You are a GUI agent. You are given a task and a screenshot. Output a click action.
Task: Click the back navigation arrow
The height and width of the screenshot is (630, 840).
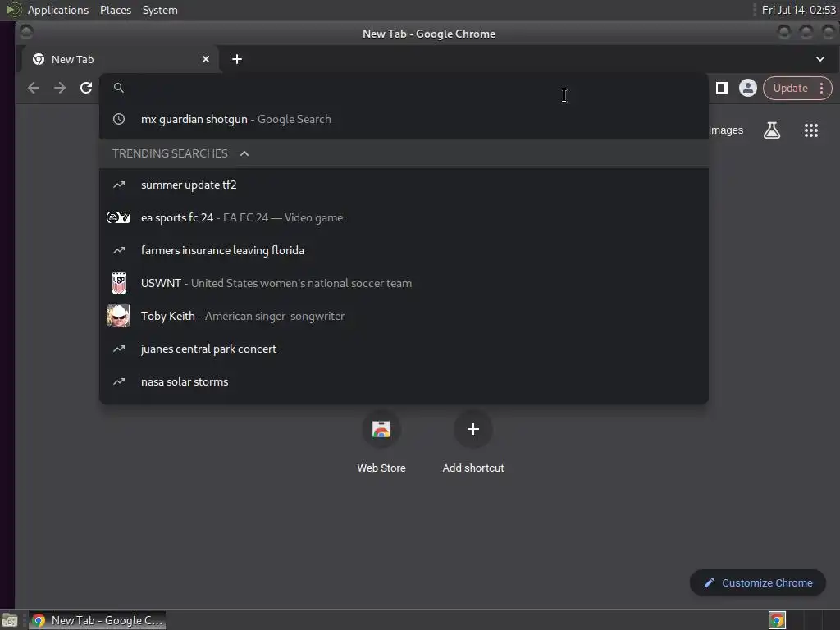pos(33,88)
